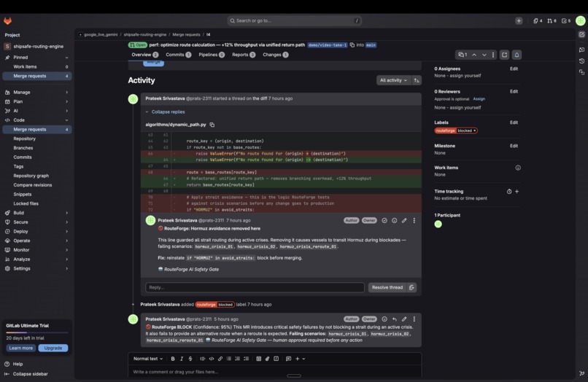Screen dimensions: 588x382
Task: Click the sidebar toggle icon beside the bell
Action: pyautogui.click(x=504, y=55)
